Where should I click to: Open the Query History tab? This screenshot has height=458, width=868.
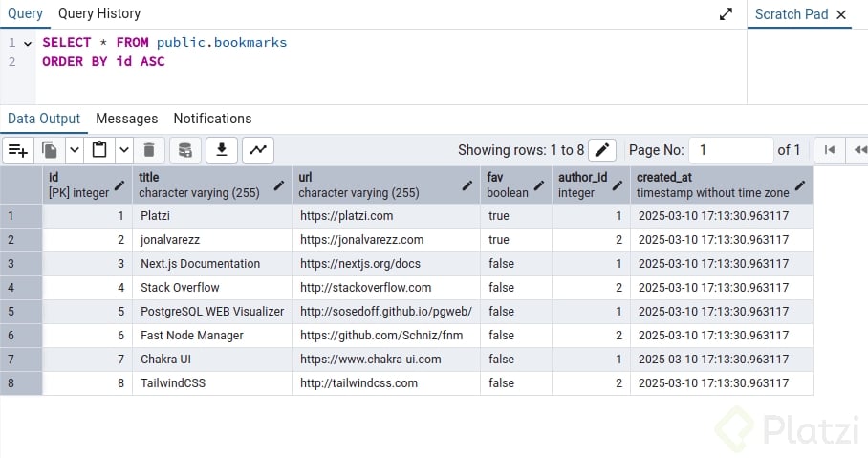(99, 13)
